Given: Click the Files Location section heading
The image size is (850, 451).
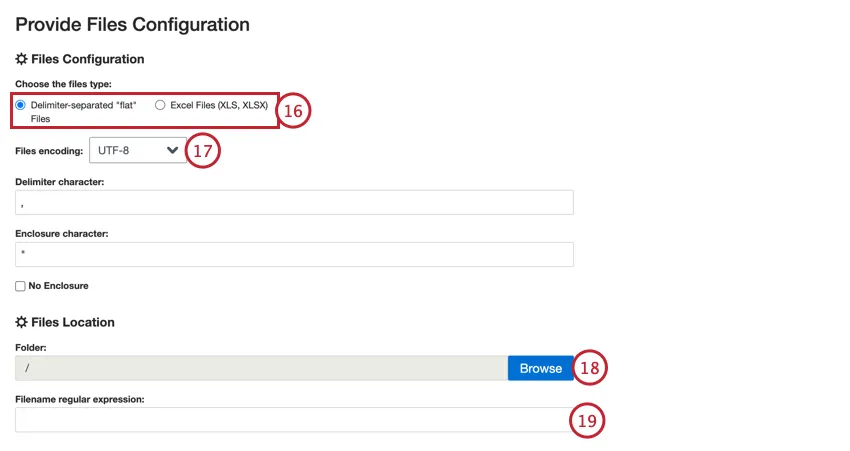Looking at the screenshot, I should tap(73, 323).
